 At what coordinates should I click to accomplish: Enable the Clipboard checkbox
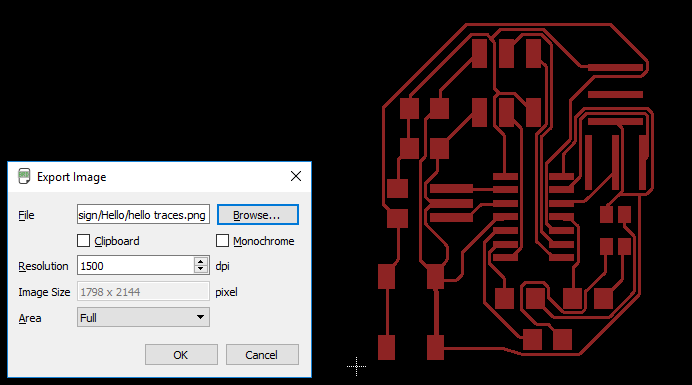click(x=83, y=241)
